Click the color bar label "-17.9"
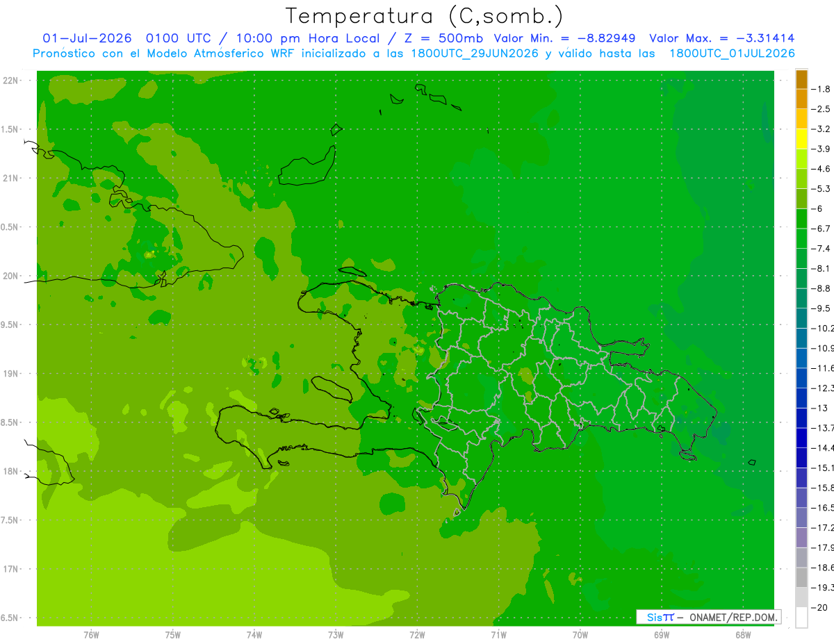 point(822,548)
